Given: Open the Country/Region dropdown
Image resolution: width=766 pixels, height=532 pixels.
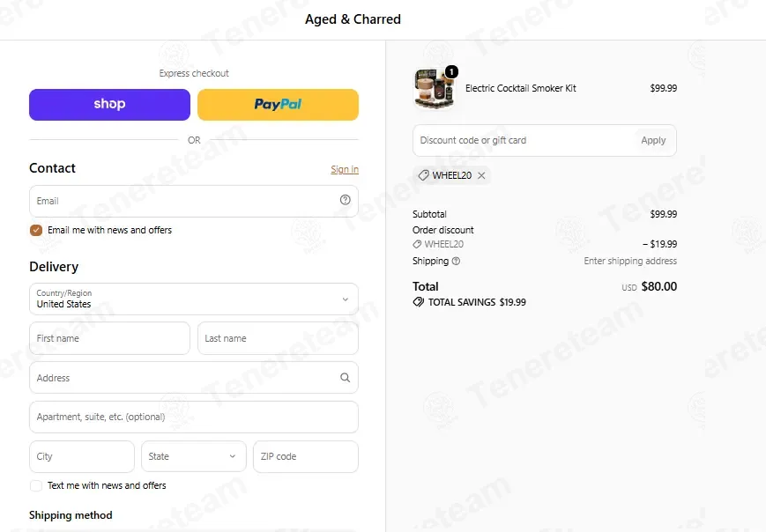Looking at the screenshot, I should [194, 299].
